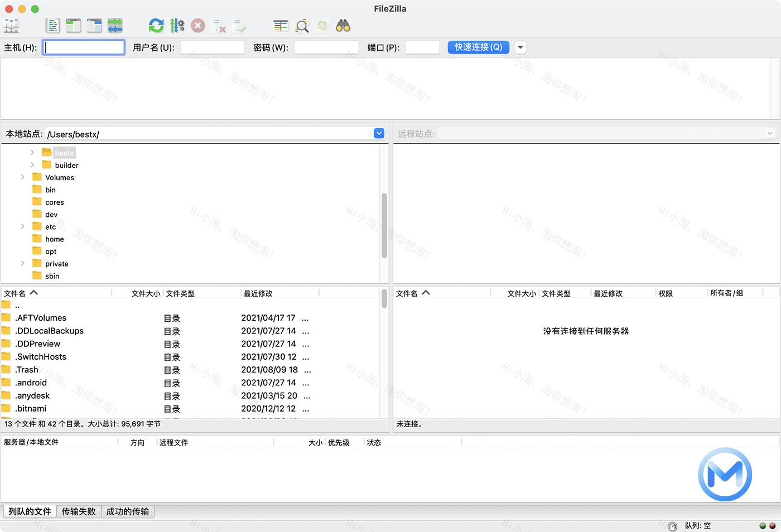Image resolution: width=781 pixels, height=532 pixels.
Task: Select the .bitnami folder row
Action: (190, 408)
